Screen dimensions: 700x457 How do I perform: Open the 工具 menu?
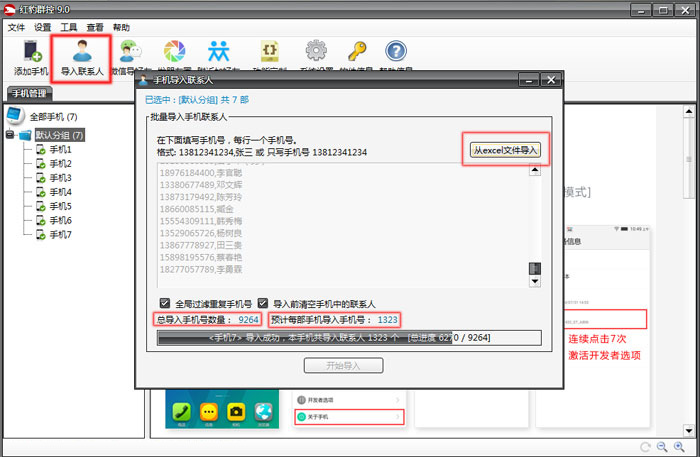(x=69, y=28)
